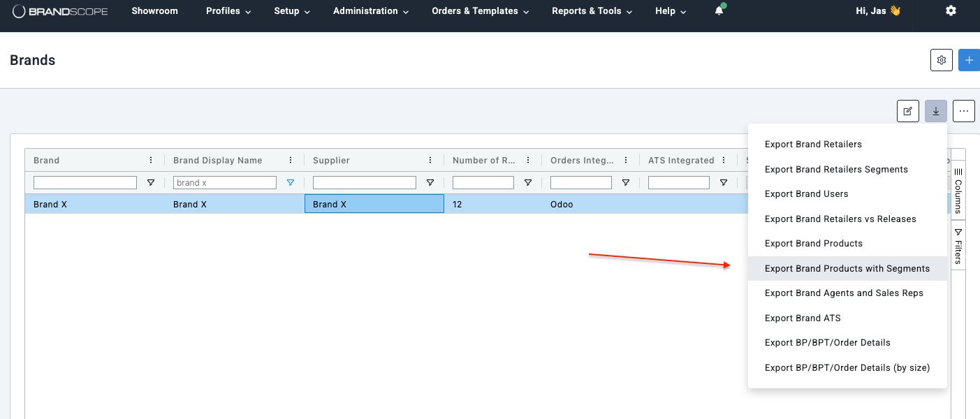The width and height of the screenshot is (980, 419).
Task: Click the edit pencil icon button
Action: [908, 111]
